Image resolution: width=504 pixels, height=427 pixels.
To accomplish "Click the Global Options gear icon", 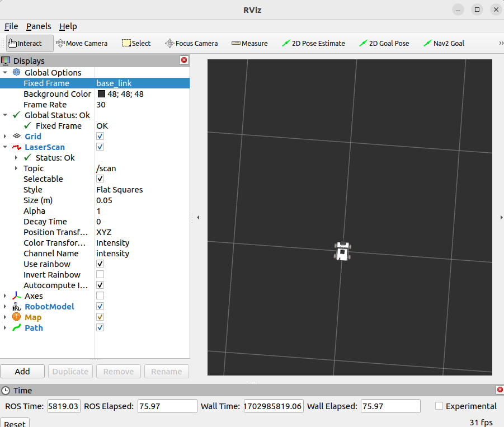I will point(16,72).
